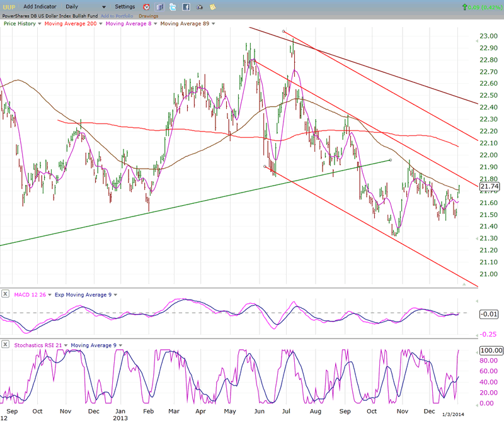This screenshot has height=421, width=504.
Task: Share chart via Facebook icon
Action: click(186, 7)
